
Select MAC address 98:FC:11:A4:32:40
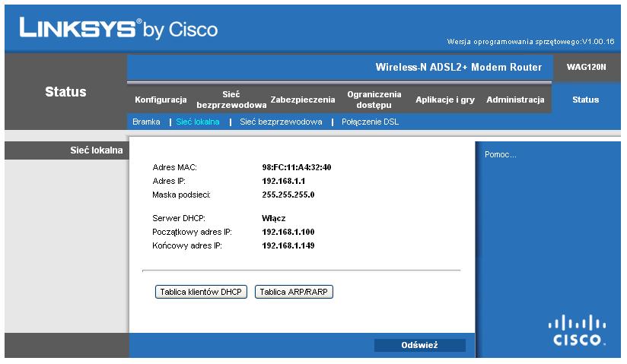pyautogui.click(x=296, y=167)
